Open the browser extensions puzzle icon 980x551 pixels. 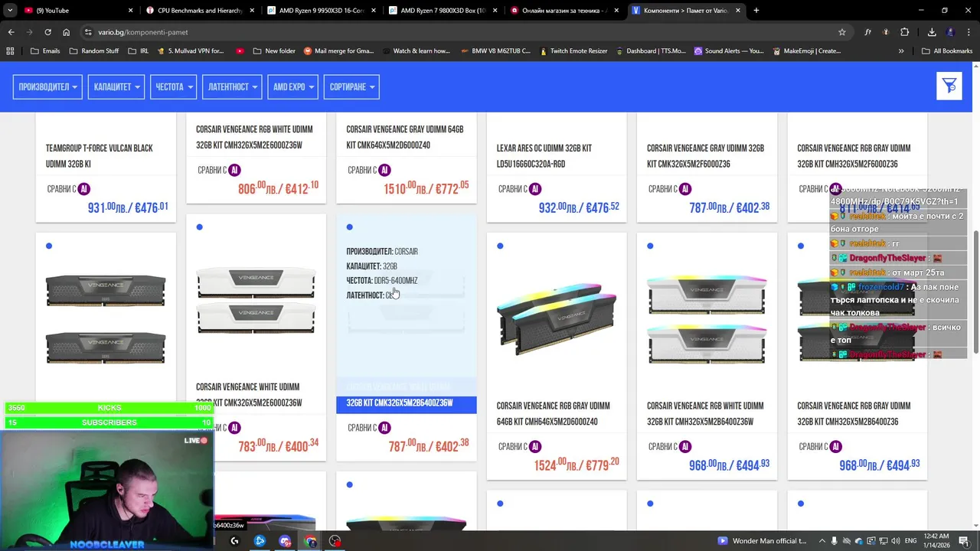point(905,32)
